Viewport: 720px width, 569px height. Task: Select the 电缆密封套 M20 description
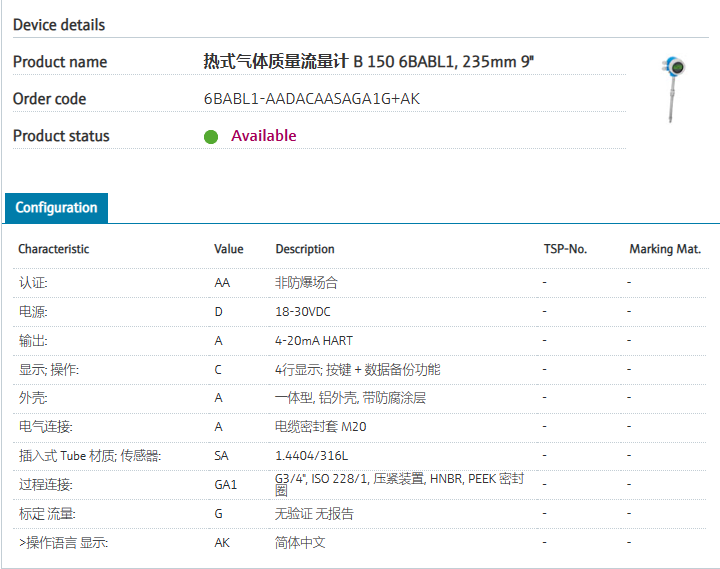click(321, 427)
